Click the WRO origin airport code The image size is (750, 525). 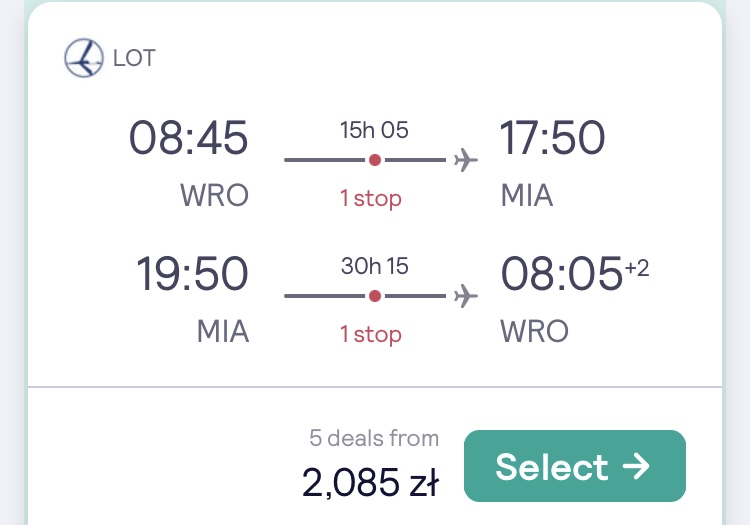point(214,195)
